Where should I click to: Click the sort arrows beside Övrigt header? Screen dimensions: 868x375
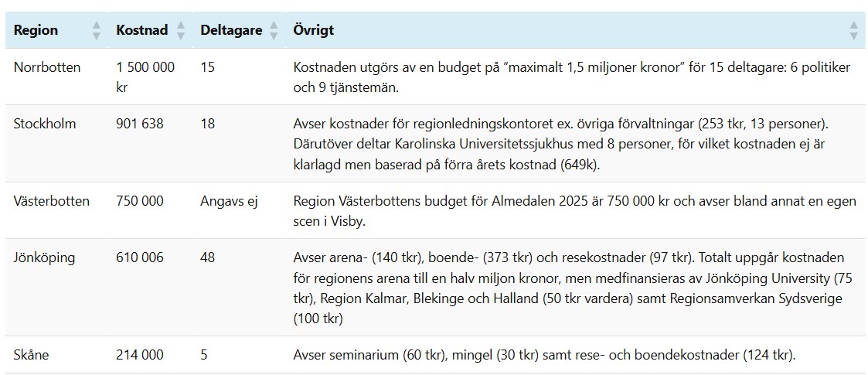pos(853,31)
